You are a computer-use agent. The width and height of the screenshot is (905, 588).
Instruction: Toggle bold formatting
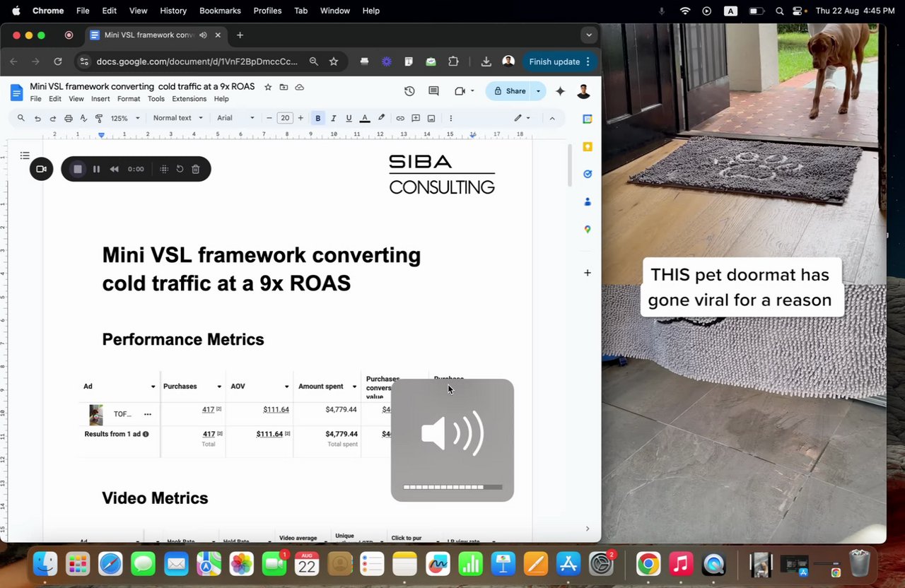click(x=318, y=118)
